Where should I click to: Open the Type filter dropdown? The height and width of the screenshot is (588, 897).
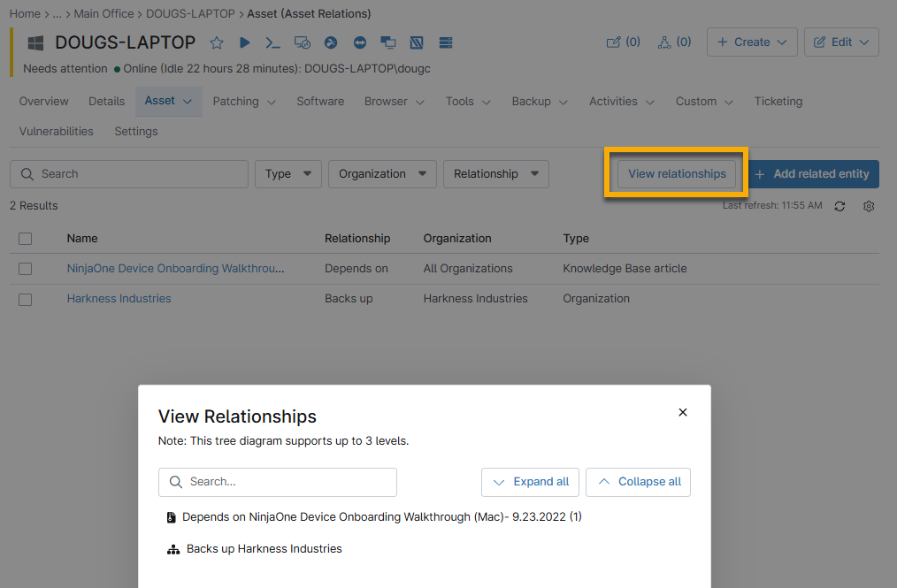coord(288,174)
